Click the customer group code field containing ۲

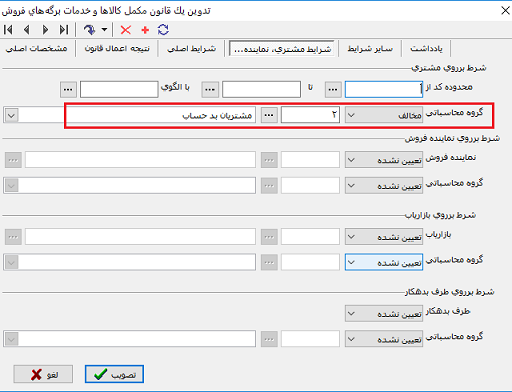(310, 115)
